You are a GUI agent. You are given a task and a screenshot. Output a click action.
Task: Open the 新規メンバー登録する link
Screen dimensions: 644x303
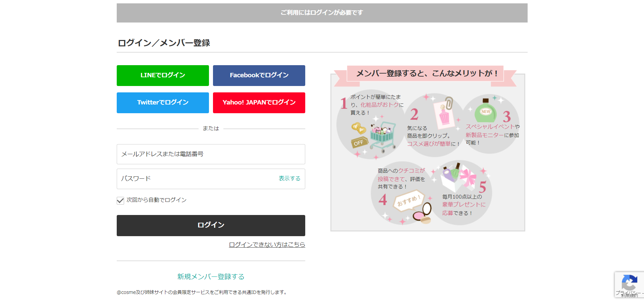211,276
